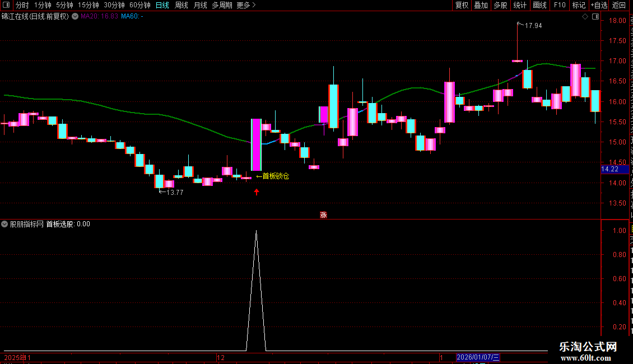Select the 60分钟 period tab
The image size is (633, 364).
140,5
